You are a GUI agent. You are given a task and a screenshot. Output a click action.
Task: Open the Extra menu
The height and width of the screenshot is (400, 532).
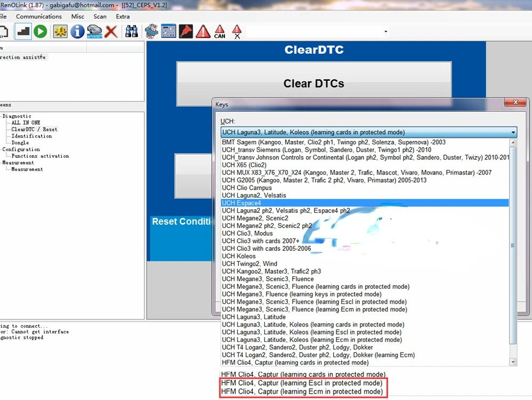123,17
